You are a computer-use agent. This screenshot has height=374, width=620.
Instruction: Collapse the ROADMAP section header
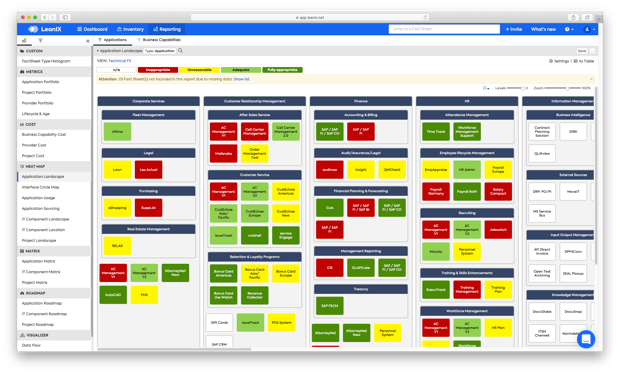[x=54, y=293]
